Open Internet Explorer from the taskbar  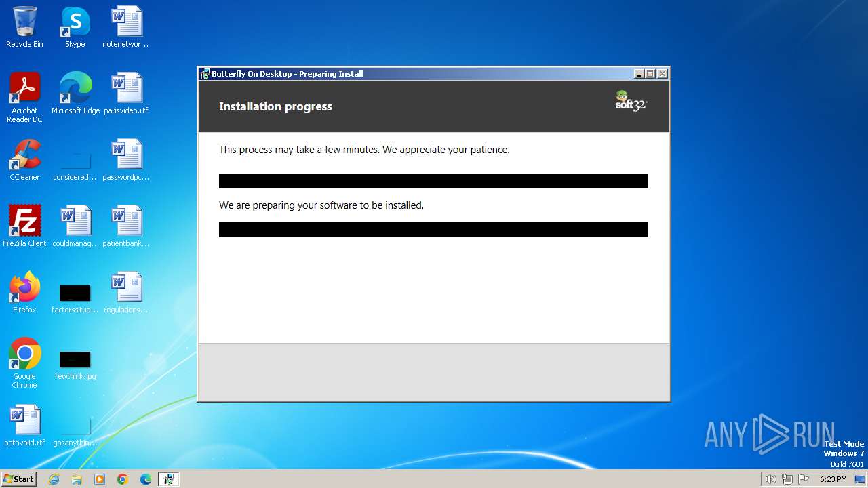[x=54, y=479]
